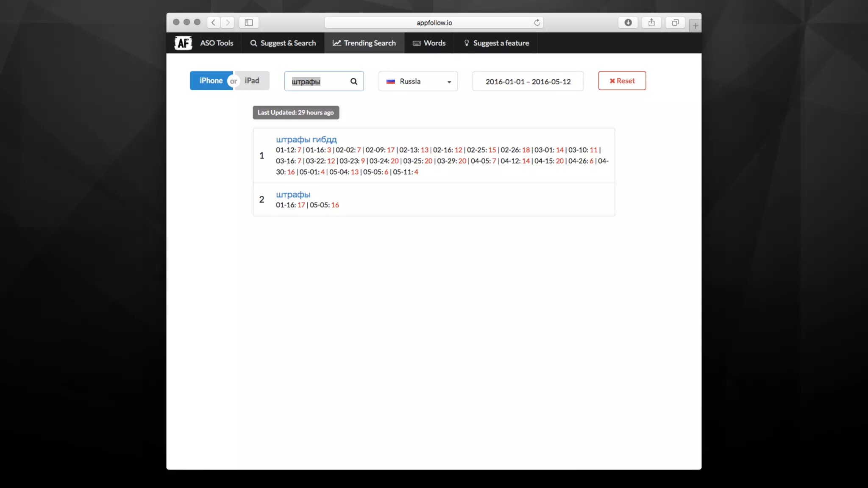Toggle the Safari sidebar icon
This screenshot has height=488, width=868.
[249, 22]
